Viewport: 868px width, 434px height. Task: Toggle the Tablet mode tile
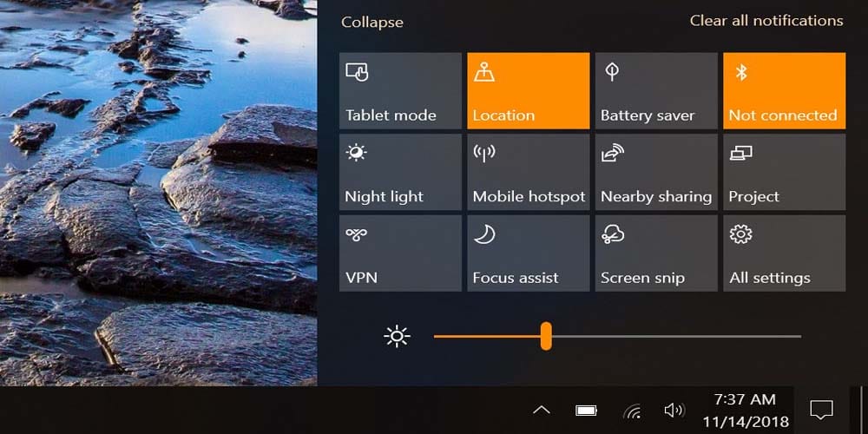400,91
